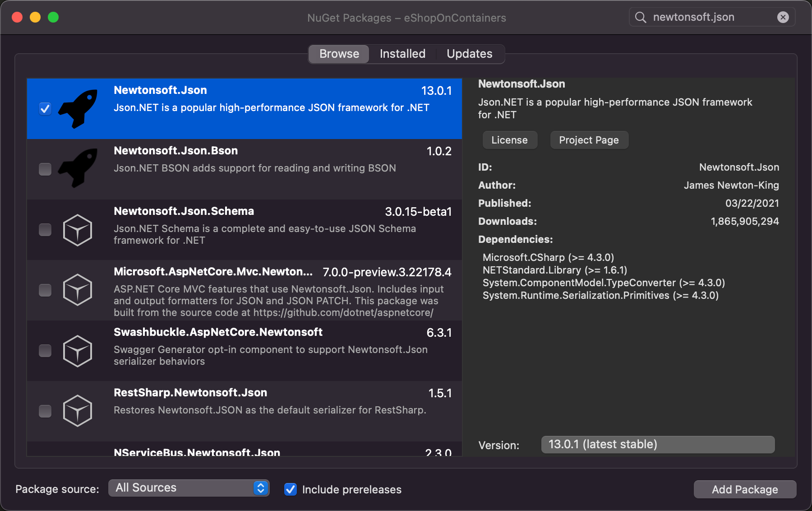The height and width of the screenshot is (511, 812).
Task: Click version 7.0.0-preview.3.22178.4 label
Action: click(x=387, y=272)
